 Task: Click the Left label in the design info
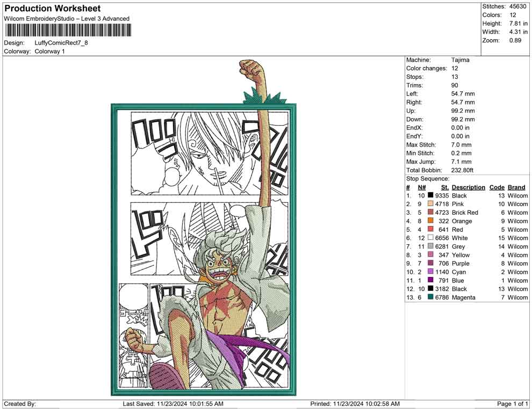(412, 94)
